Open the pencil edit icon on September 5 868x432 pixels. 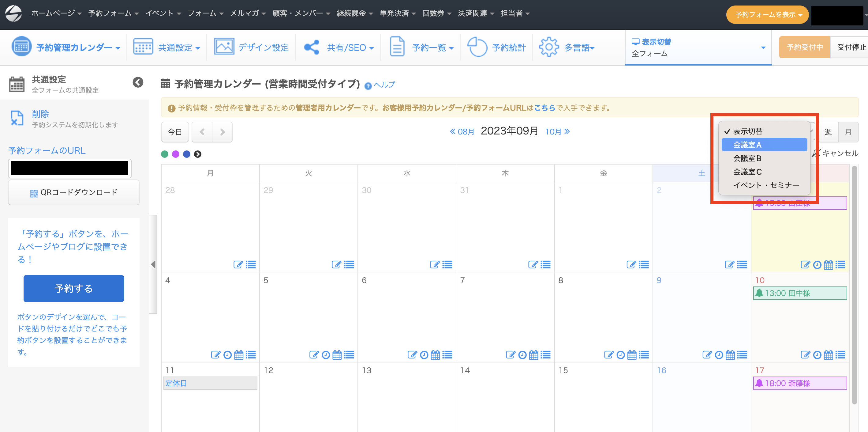[x=314, y=354]
